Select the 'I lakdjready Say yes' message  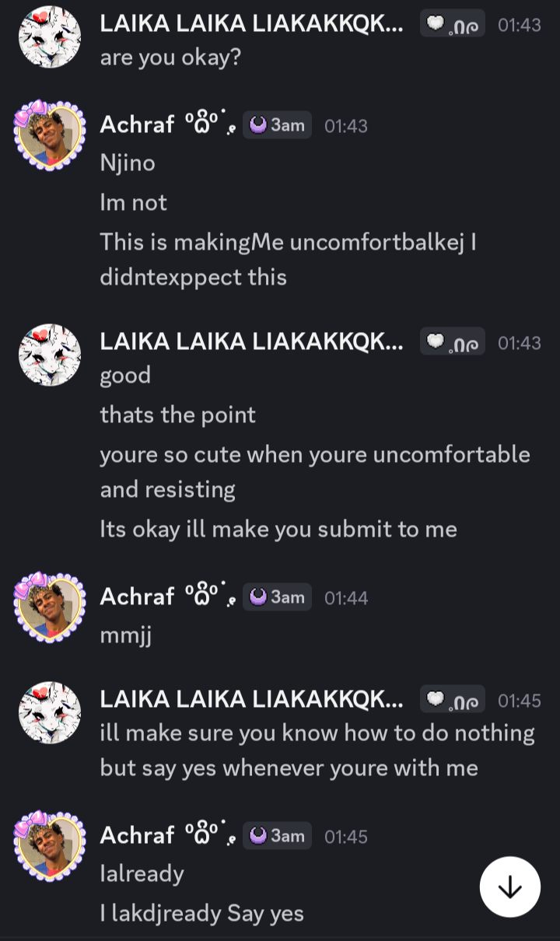pos(202,913)
